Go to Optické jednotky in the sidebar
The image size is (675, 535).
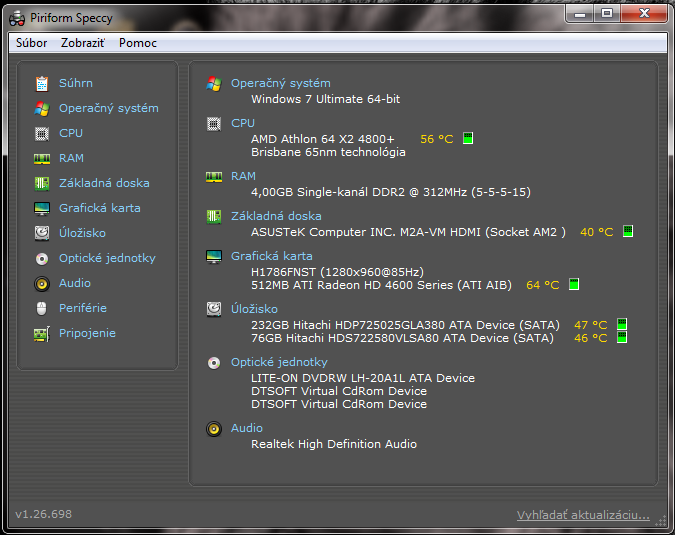pyautogui.click(x=107, y=258)
